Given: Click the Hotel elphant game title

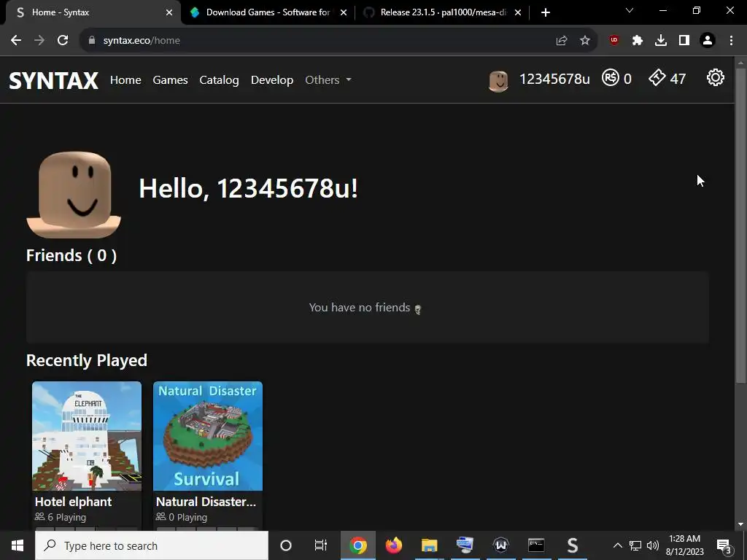Looking at the screenshot, I should click(x=74, y=502).
